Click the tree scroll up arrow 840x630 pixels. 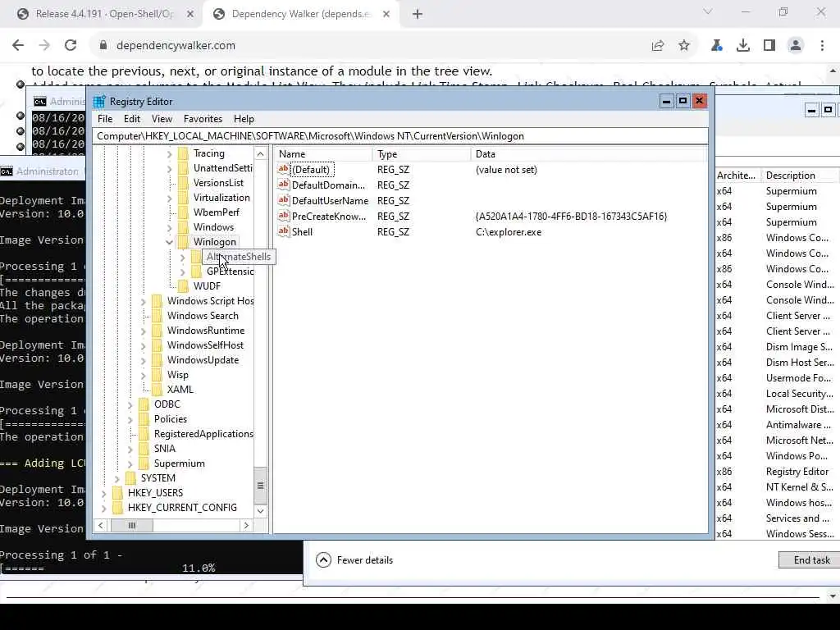pos(260,154)
